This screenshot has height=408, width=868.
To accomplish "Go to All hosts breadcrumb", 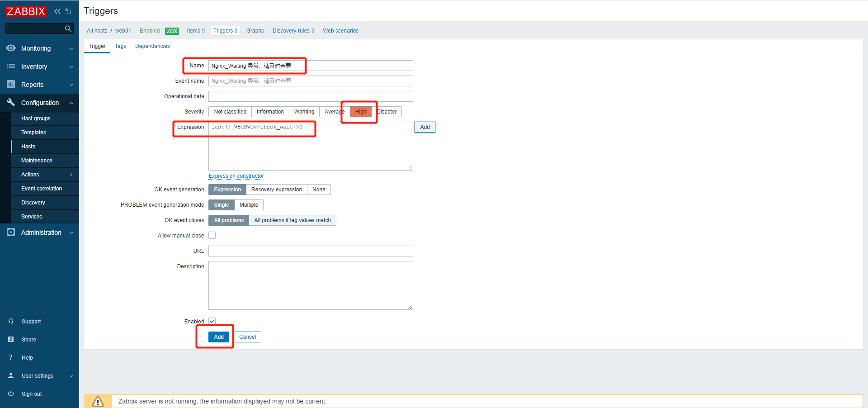I will (97, 31).
